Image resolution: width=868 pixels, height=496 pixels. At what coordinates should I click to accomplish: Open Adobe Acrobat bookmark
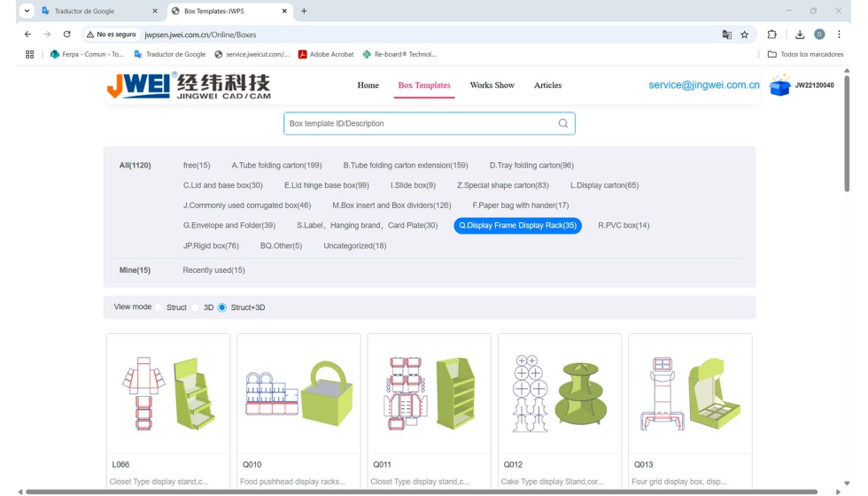(326, 54)
